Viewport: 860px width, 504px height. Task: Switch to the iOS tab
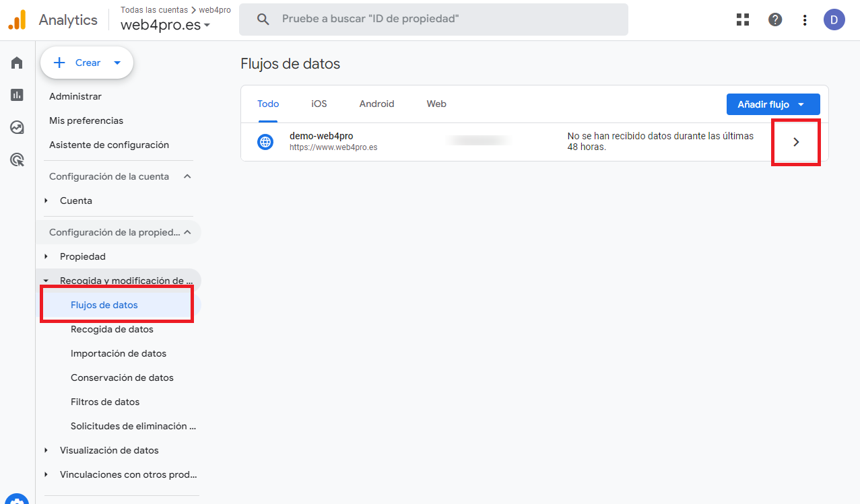[319, 104]
